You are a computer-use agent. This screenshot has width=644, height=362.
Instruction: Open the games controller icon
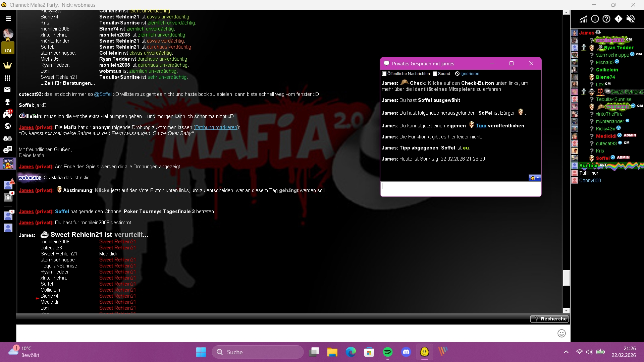pyautogui.click(x=7, y=114)
